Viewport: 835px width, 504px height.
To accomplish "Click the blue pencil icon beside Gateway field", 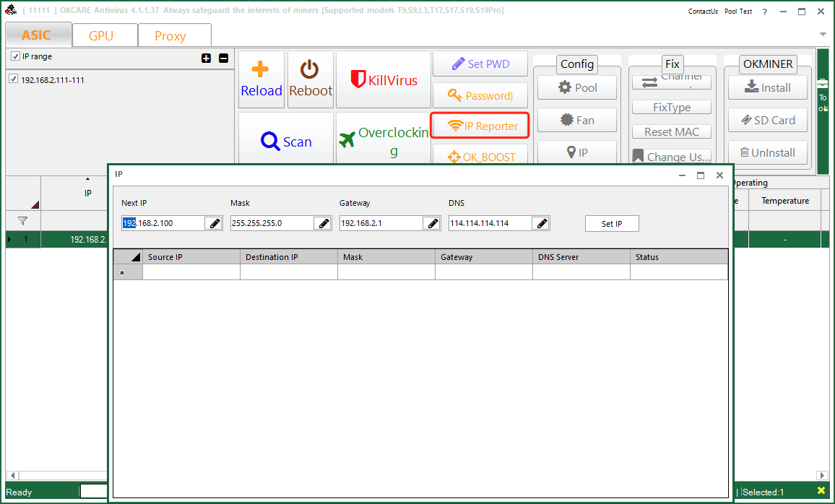I will pos(433,224).
